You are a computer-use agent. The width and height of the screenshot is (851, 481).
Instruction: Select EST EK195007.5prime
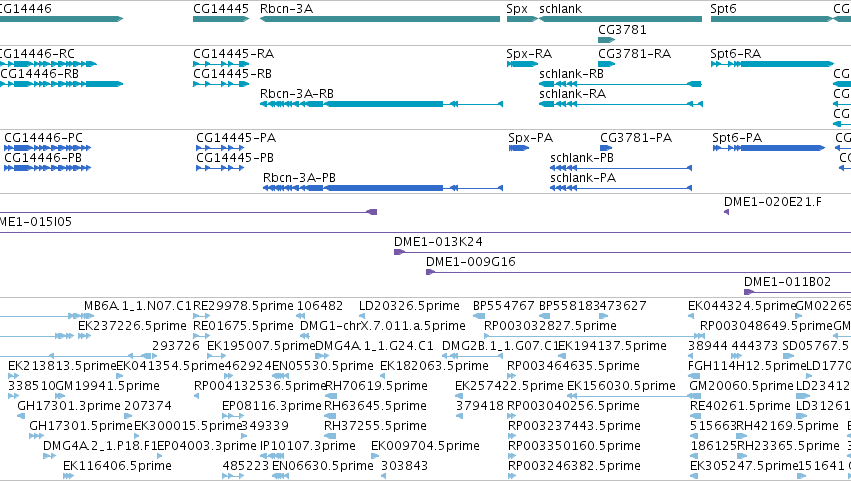point(261,346)
